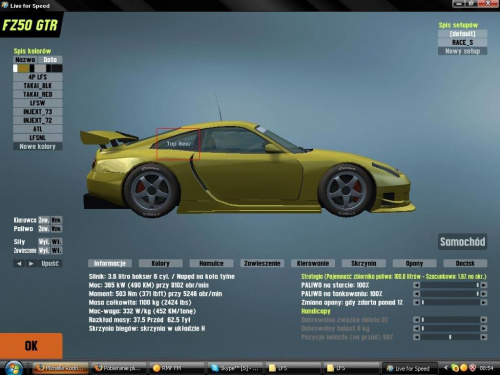500x375 pixels.
Task: Turn Zawieszenie display to Wył.
Action: pos(44,250)
